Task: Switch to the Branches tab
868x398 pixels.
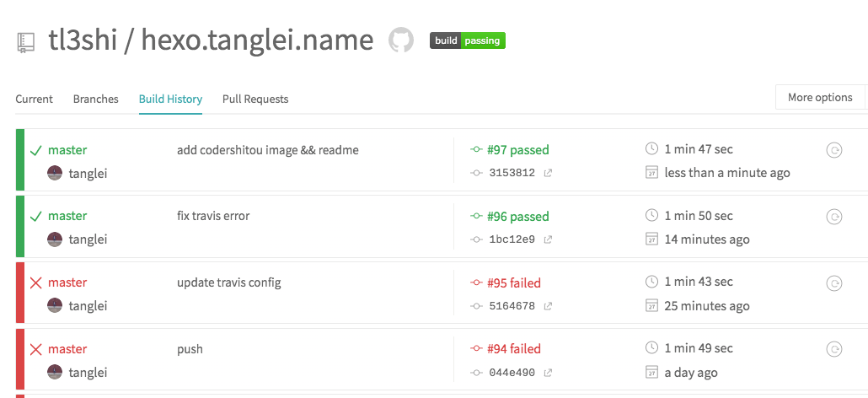Action: [96, 99]
